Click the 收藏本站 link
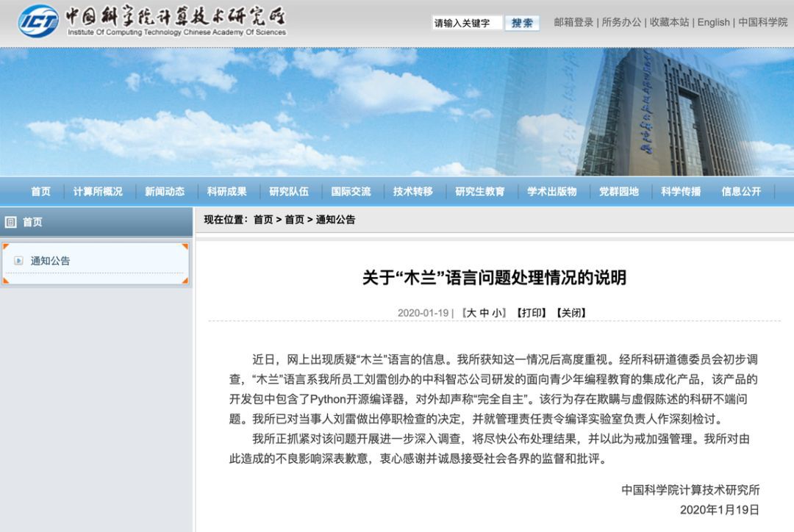Screen dimensions: 794x532 (x=670, y=22)
